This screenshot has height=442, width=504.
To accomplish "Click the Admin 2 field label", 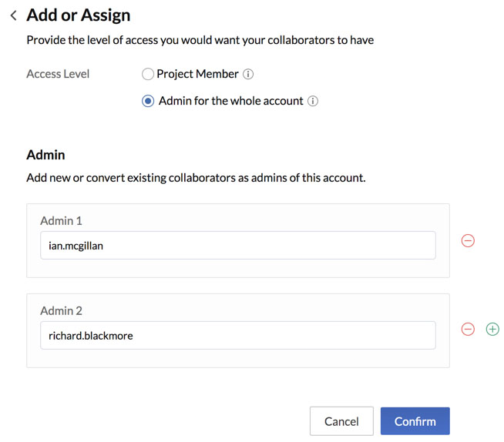I will 61,311.
